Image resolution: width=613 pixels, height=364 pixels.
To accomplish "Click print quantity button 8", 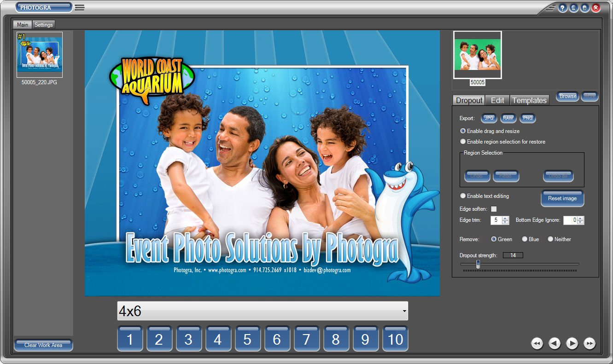I will coord(336,339).
